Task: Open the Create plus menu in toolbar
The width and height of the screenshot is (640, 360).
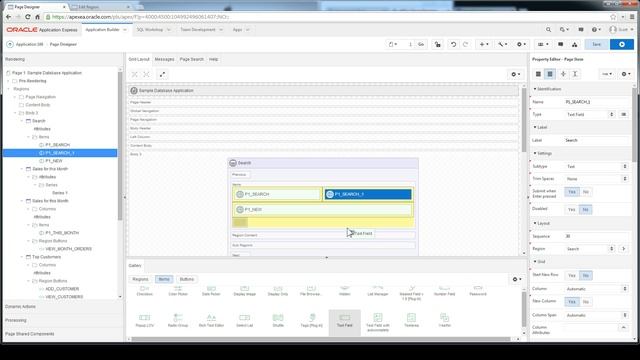Action: coord(484,44)
